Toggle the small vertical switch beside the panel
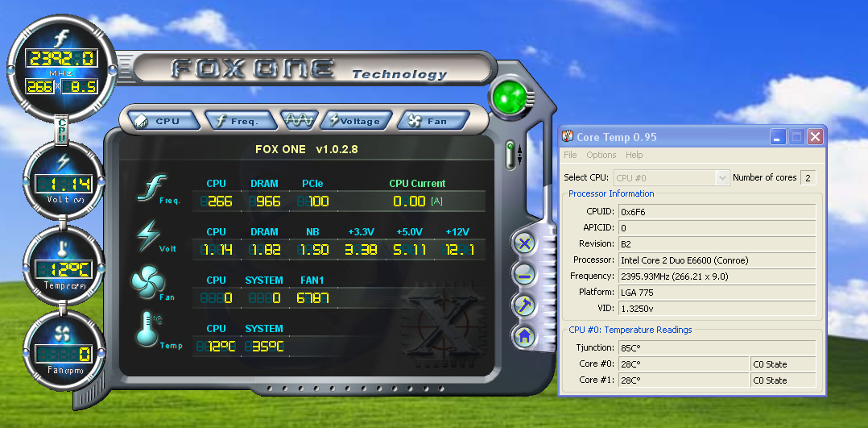The image size is (868, 428). point(510,155)
